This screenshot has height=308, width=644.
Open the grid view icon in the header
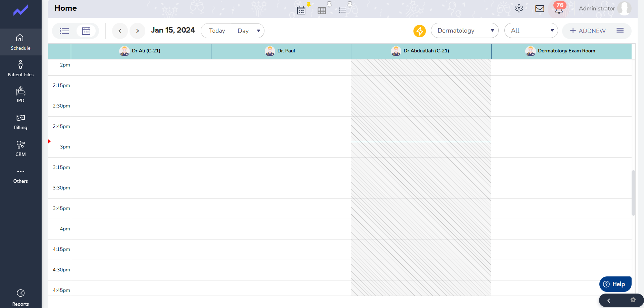tap(322, 11)
